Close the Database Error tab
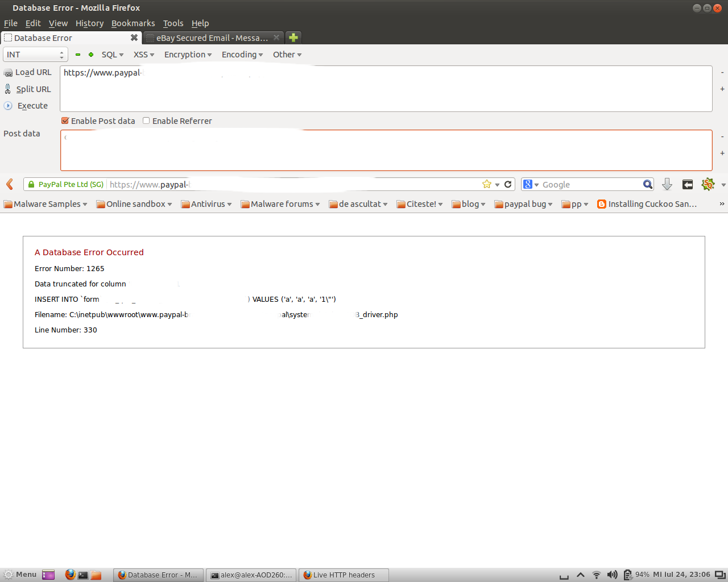The image size is (728, 582). 134,38
